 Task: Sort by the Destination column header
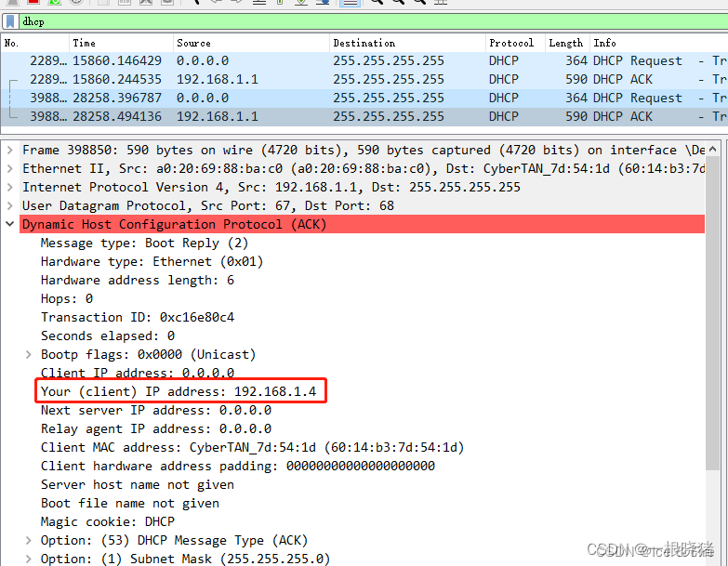pos(407,43)
